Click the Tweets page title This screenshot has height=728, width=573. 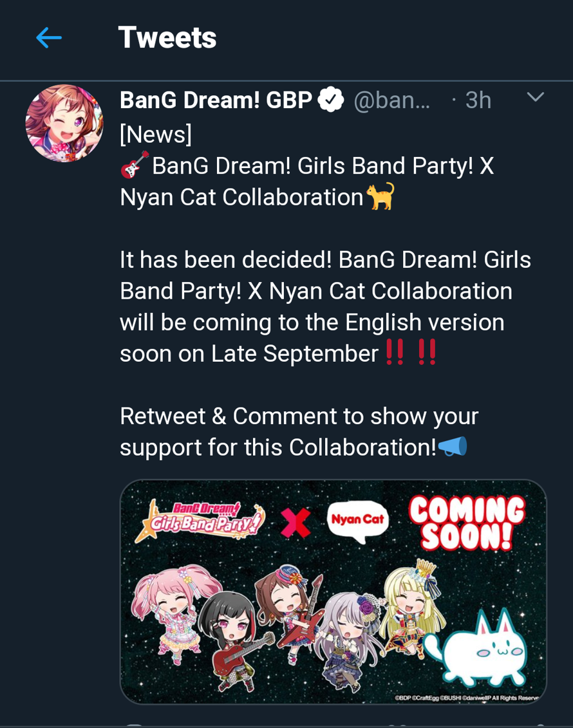click(x=167, y=37)
